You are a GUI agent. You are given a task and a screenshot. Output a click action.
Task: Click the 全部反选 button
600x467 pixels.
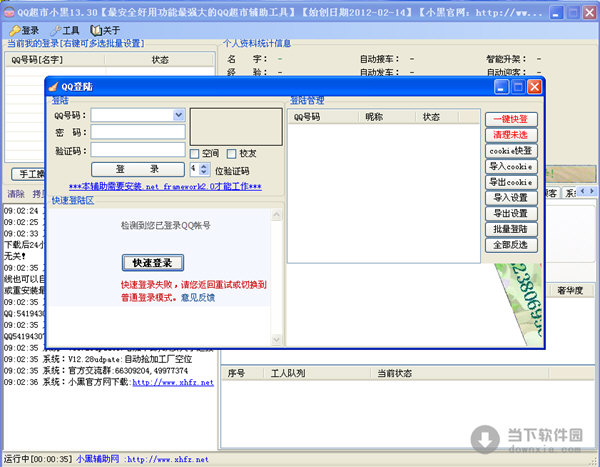click(511, 245)
